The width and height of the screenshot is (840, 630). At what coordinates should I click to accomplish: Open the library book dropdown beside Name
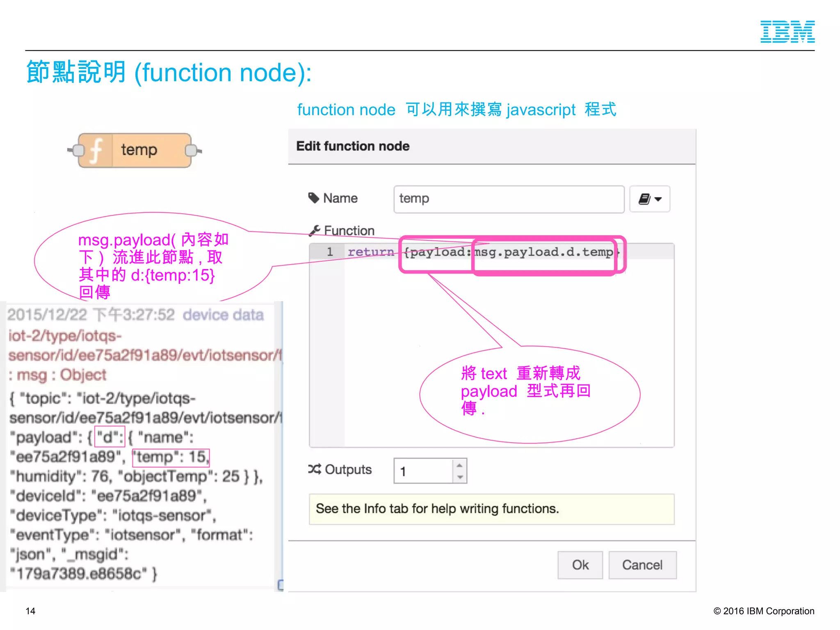(x=650, y=199)
